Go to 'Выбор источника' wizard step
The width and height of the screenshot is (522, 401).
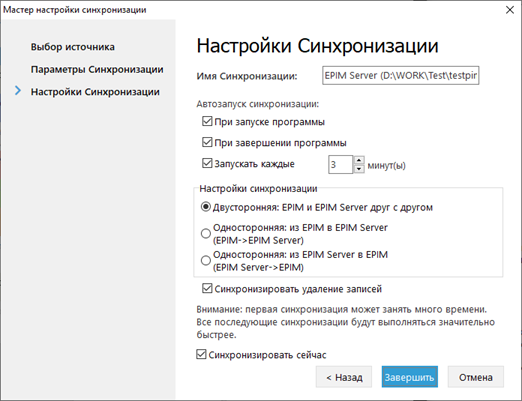tap(73, 47)
